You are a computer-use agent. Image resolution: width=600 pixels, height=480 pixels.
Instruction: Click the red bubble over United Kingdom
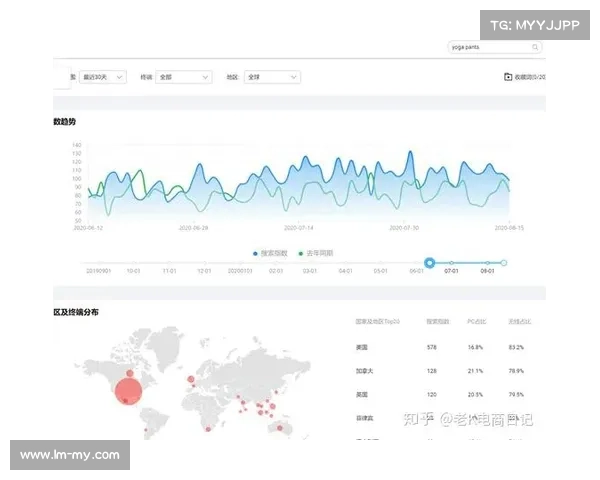[191, 379]
